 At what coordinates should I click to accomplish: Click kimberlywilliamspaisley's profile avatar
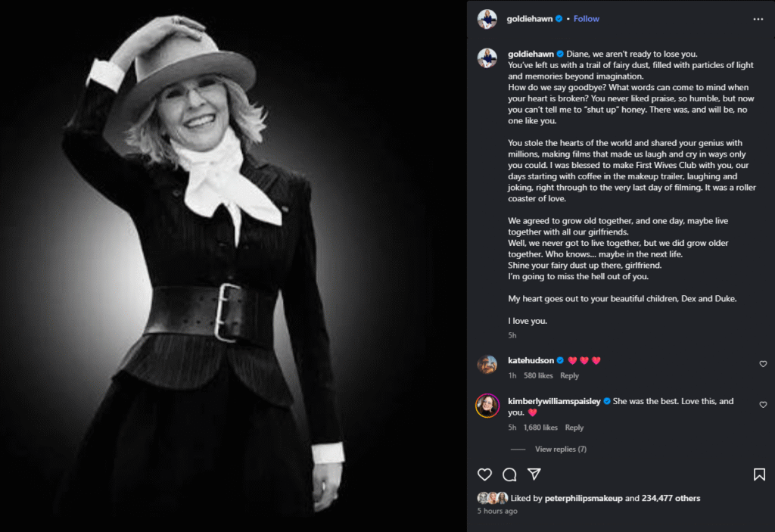pos(487,405)
